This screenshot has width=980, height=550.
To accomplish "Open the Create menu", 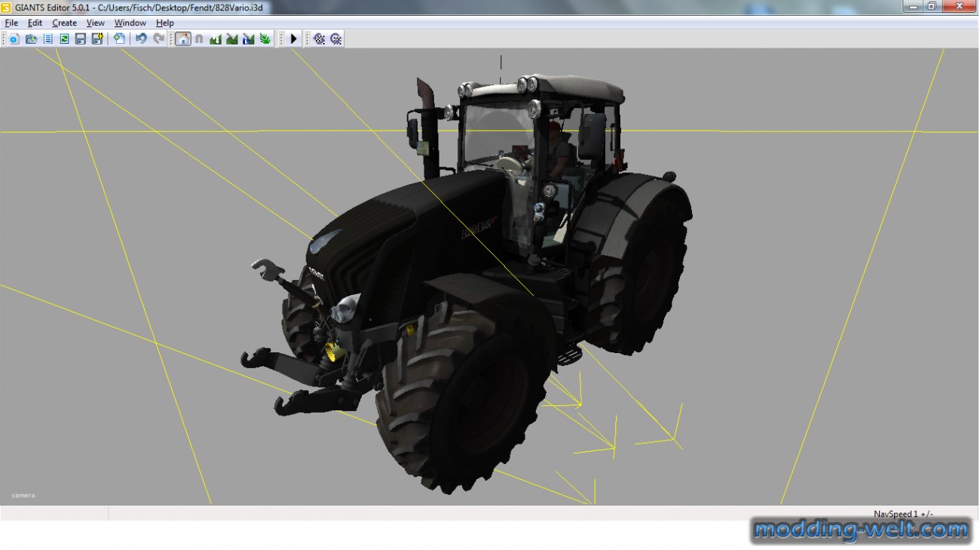I will coord(64,23).
